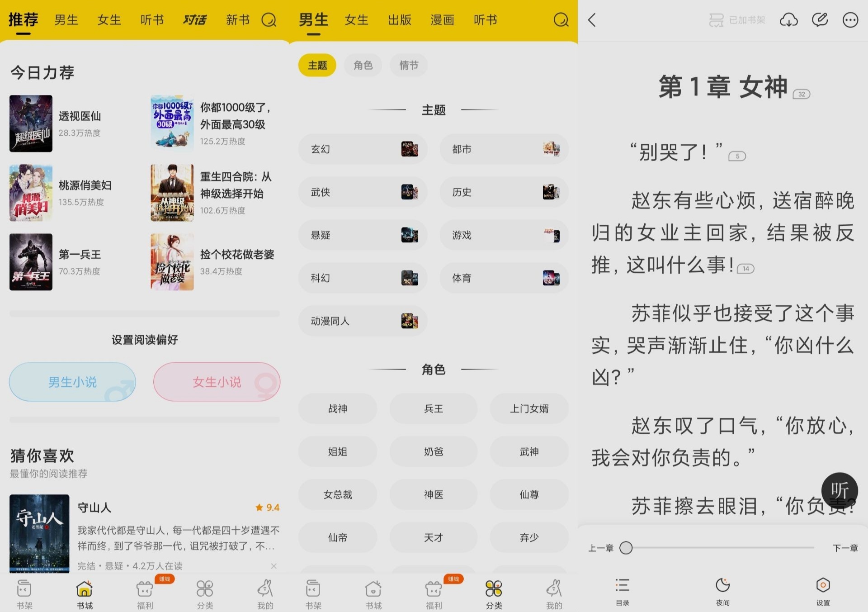Viewport: 868px width, 612px height.
Task: Download the book via the cloud icon
Action: (788, 20)
